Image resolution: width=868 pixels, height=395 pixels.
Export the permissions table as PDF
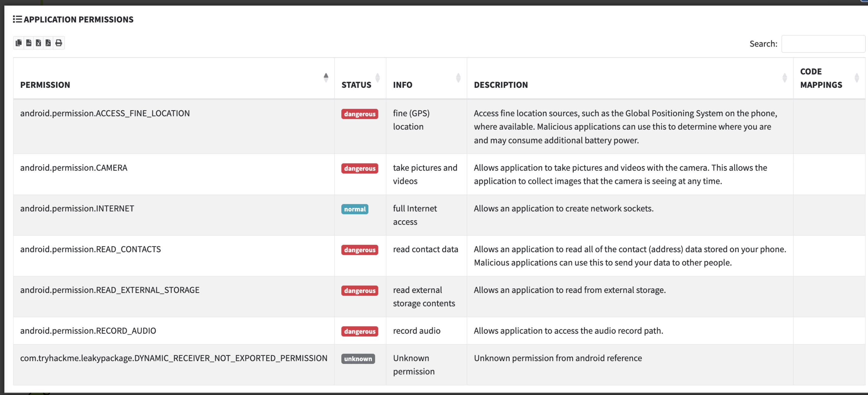click(x=48, y=43)
